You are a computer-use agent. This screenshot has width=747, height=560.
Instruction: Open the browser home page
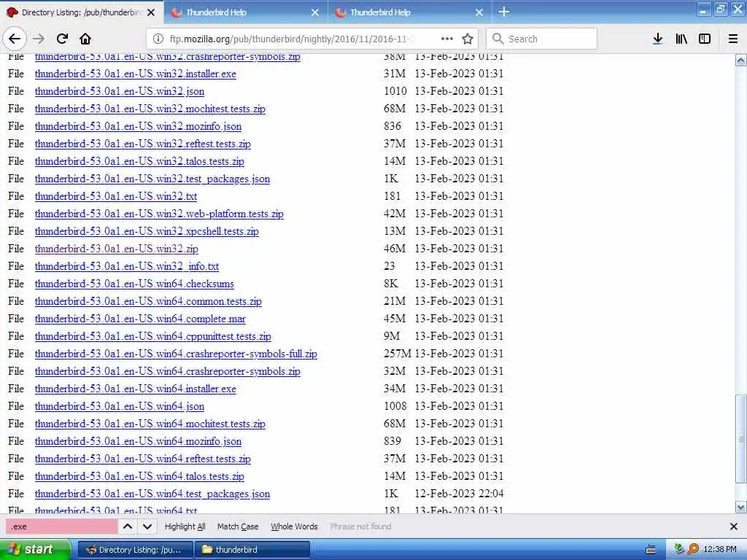pos(85,39)
